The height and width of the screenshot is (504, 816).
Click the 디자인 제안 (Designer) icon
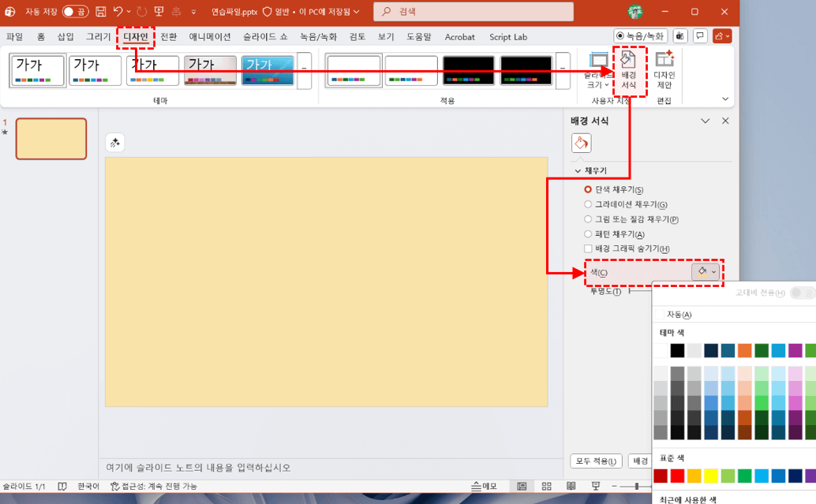(x=665, y=69)
